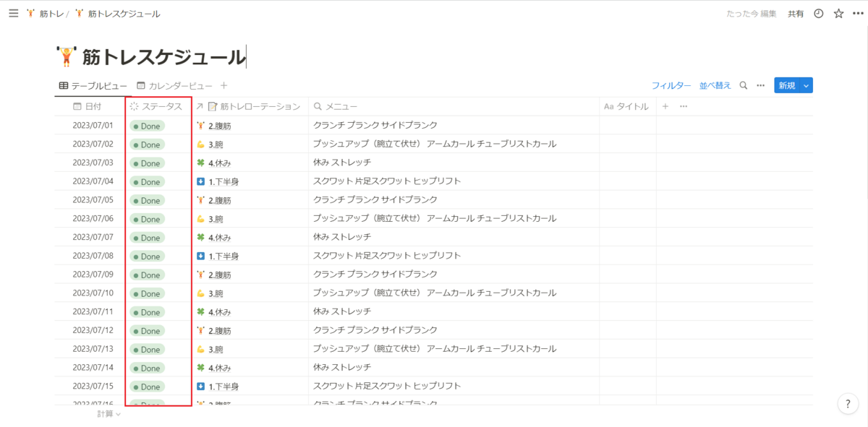The image size is (868, 427).
Task: Add a new view with plus icon
Action: click(x=224, y=85)
